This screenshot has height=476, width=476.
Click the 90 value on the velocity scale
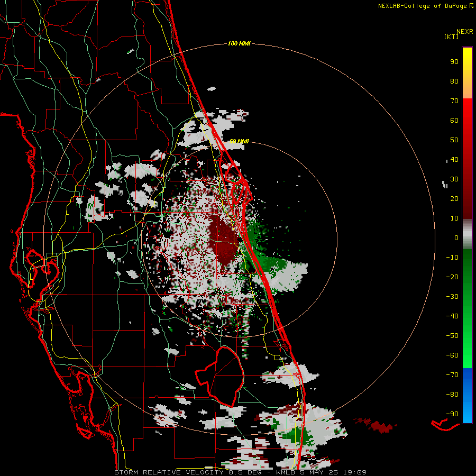point(454,62)
